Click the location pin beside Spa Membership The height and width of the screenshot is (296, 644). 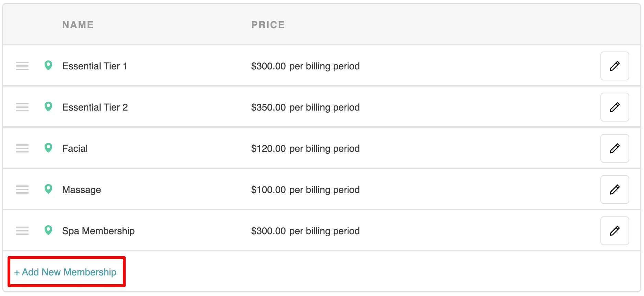tap(48, 230)
